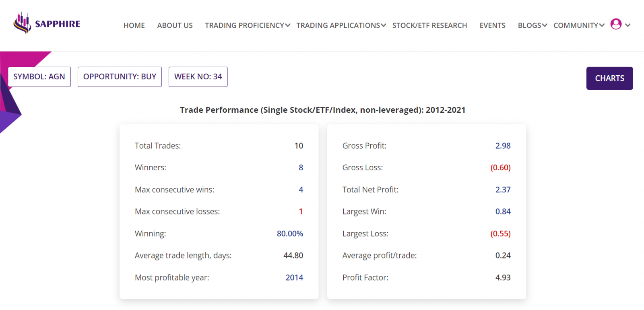Open the About Us page

pyautogui.click(x=175, y=25)
